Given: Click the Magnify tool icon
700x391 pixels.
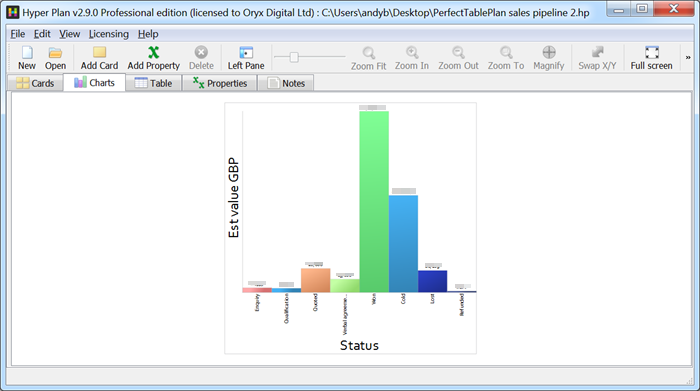Looking at the screenshot, I should point(549,58).
